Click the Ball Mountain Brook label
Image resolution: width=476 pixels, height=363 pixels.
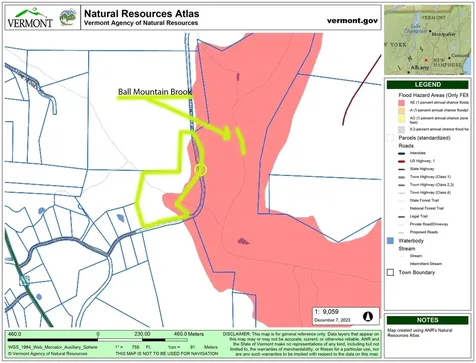tap(155, 91)
